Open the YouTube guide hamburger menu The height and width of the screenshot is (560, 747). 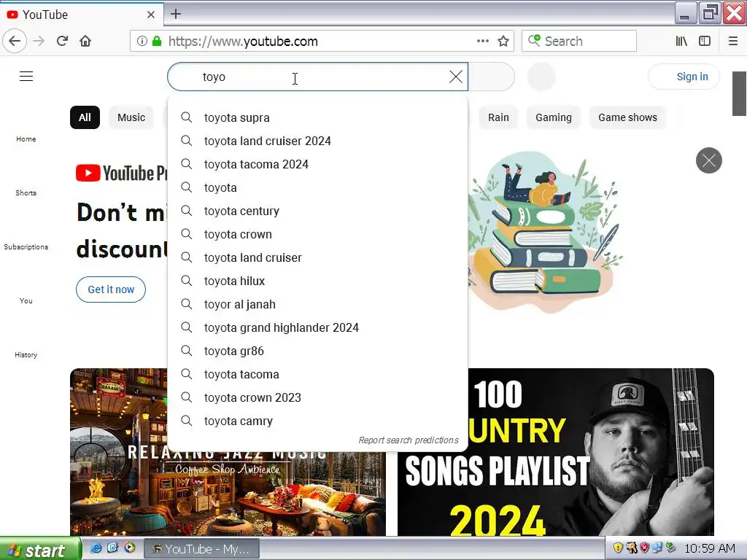(26, 76)
